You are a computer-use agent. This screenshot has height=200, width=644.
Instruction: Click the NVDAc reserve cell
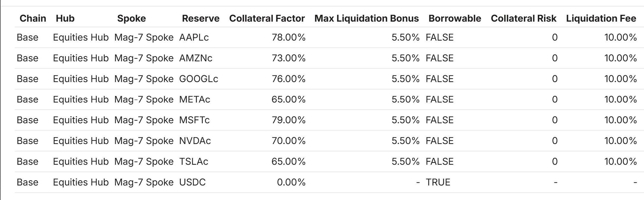point(195,141)
